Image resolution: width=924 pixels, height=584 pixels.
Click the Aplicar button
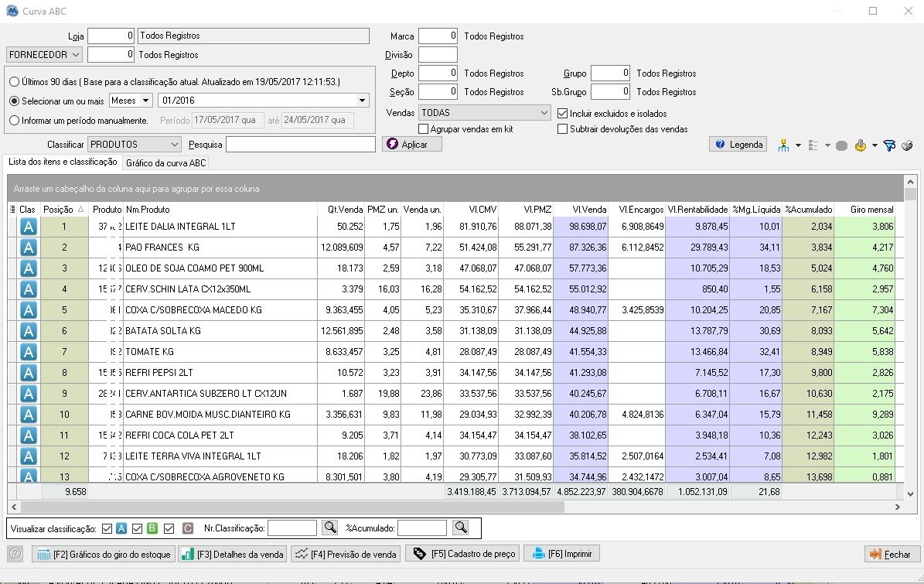(x=412, y=145)
